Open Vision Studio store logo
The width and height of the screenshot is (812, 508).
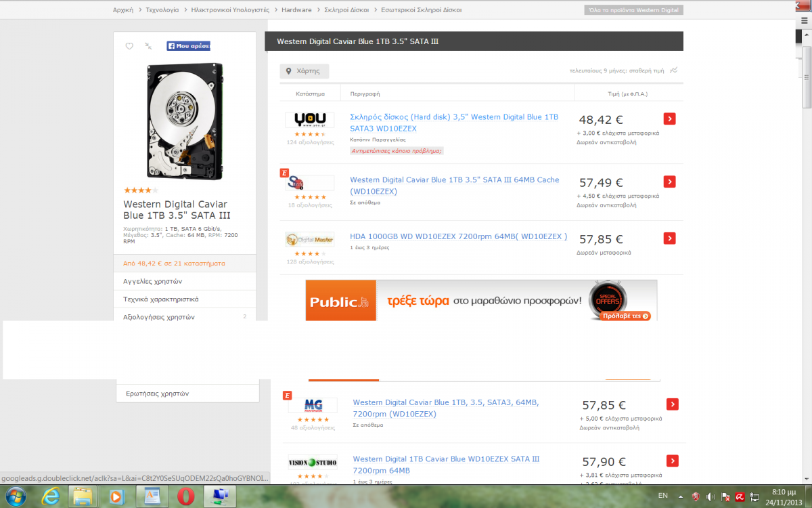(313, 463)
